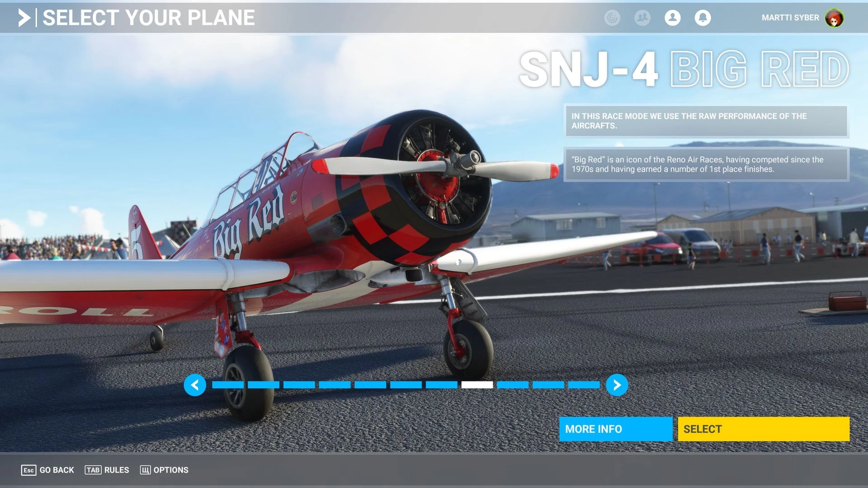Click the Big Red description text box
868x488 pixels.
706,164
